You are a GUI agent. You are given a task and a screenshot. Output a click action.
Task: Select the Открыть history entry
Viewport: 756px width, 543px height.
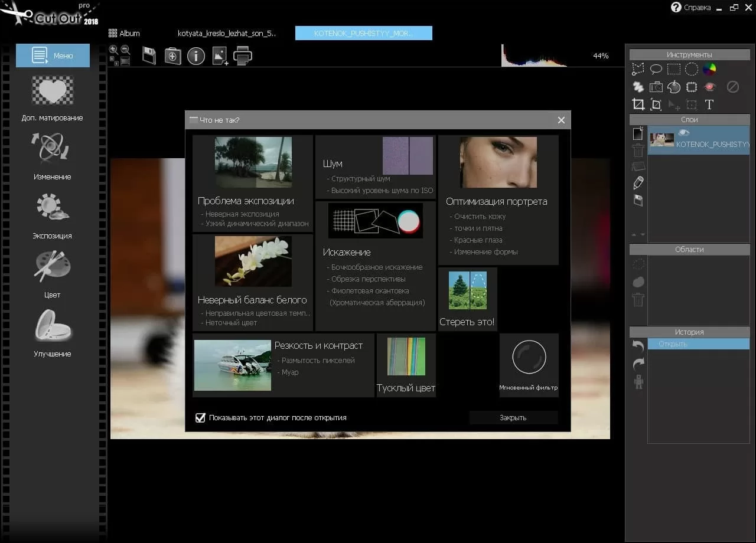click(x=699, y=344)
